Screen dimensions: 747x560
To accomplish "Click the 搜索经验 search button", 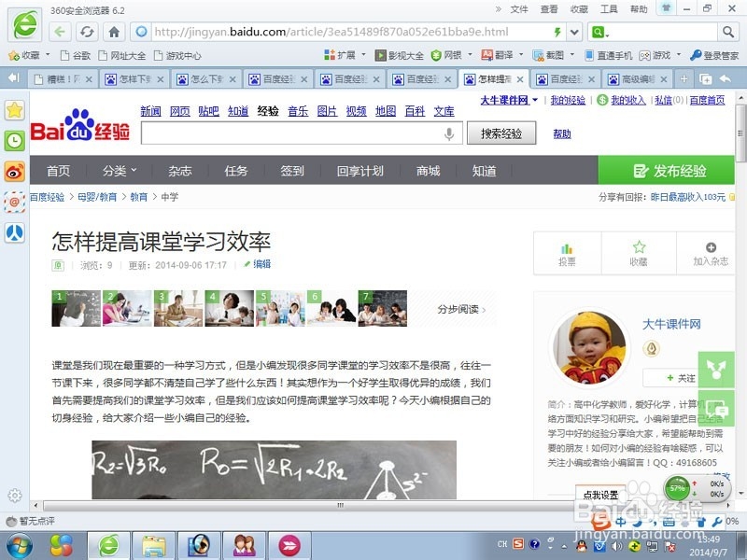I will [501, 133].
